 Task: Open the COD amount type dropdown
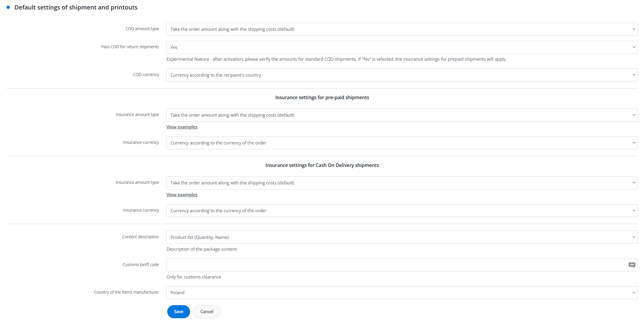pyautogui.click(x=401, y=29)
